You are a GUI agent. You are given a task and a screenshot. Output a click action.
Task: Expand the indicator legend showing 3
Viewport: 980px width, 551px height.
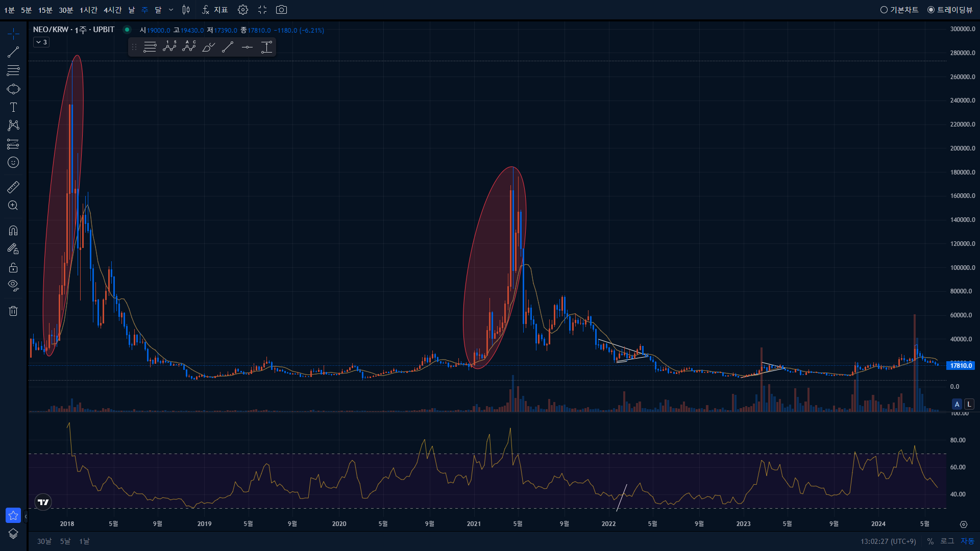[x=42, y=42]
